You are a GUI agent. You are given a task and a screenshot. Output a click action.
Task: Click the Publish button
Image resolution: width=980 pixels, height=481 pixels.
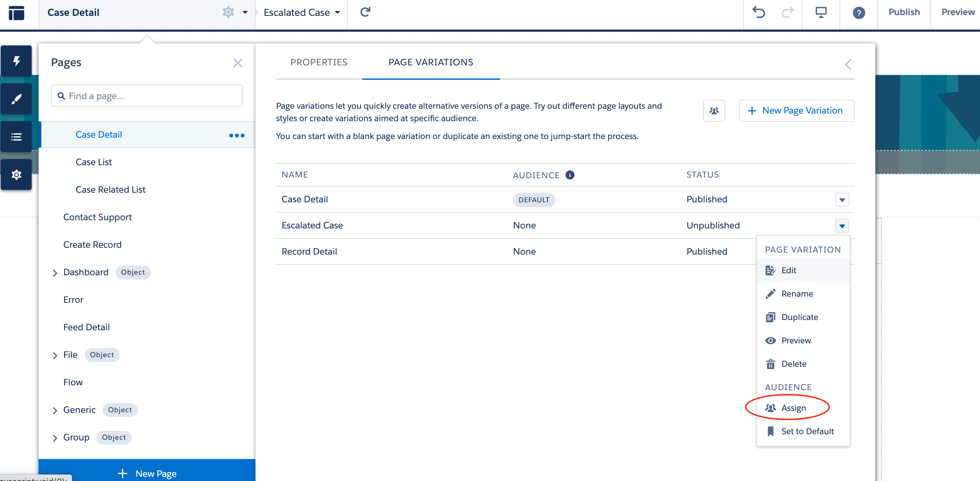click(904, 12)
